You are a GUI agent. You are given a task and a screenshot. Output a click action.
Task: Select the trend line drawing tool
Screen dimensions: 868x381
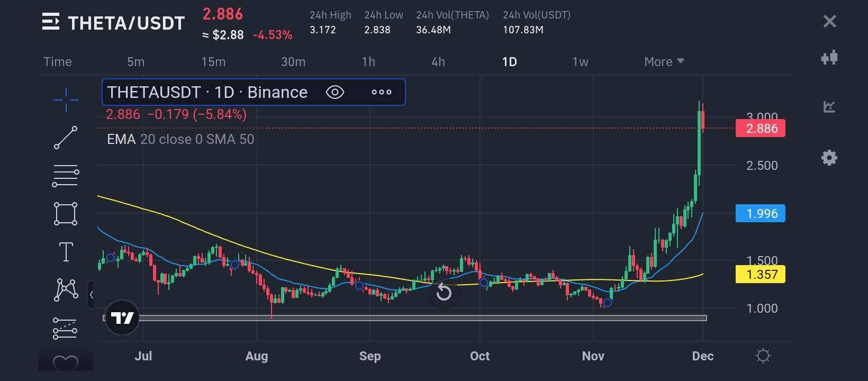(x=66, y=138)
